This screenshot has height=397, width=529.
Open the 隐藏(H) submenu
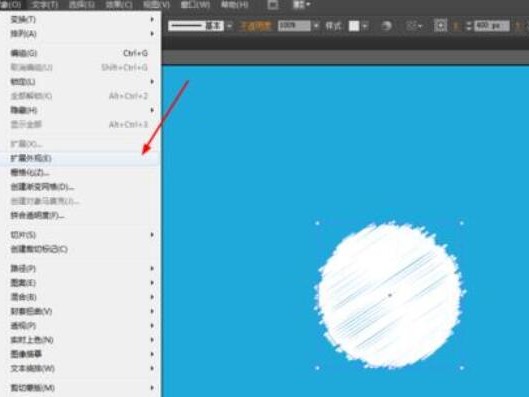pos(80,110)
